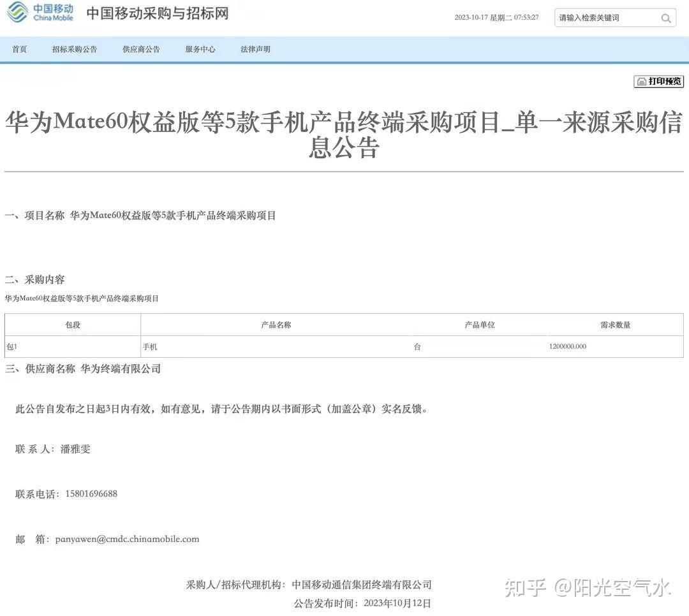Click the 包段 column header
The width and height of the screenshot is (689, 616).
click(73, 325)
